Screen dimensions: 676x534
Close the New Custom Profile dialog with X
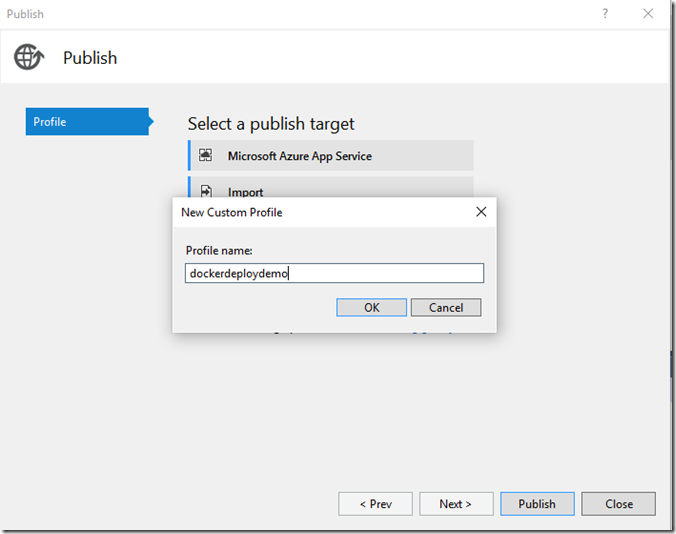coord(481,212)
